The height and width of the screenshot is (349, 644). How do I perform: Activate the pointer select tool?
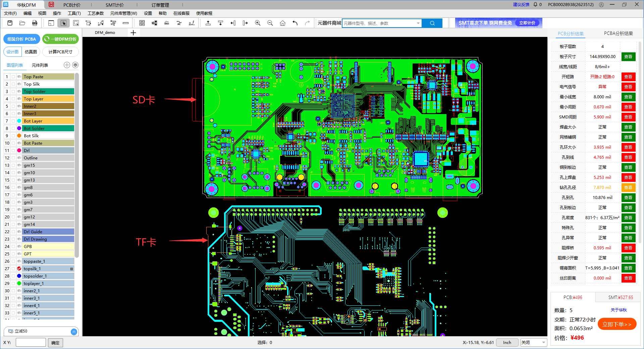(x=63, y=23)
